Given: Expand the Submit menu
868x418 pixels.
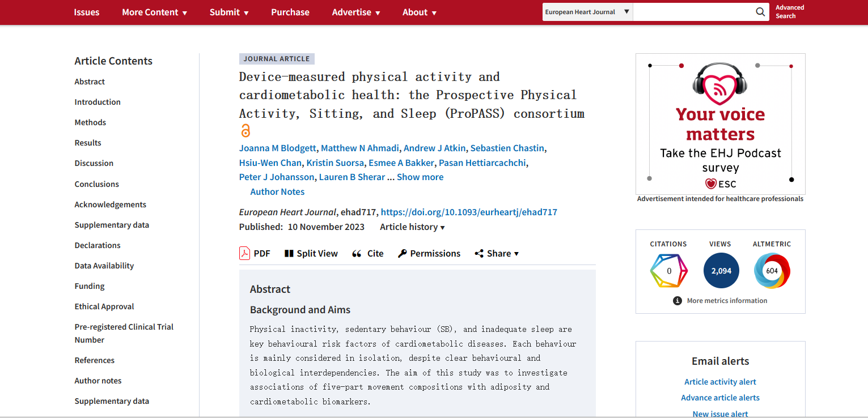Looking at the screenshot, I should (229, 12).
